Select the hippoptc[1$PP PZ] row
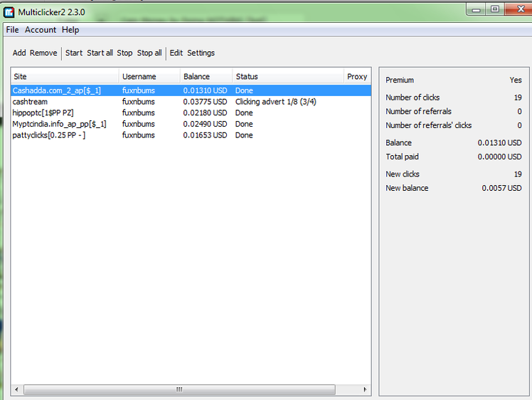Viewport: 532px width, 400px height. (191, 112)
